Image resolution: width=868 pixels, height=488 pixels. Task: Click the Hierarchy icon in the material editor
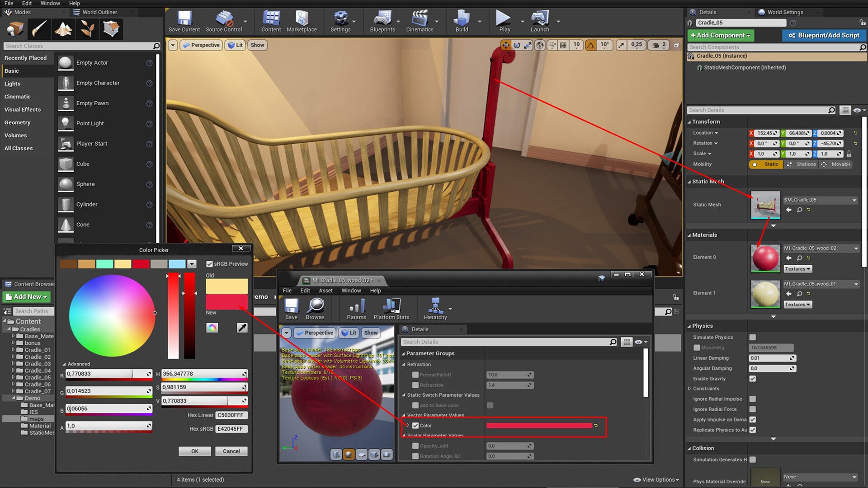pyautogui.click(x=435, y=309)
